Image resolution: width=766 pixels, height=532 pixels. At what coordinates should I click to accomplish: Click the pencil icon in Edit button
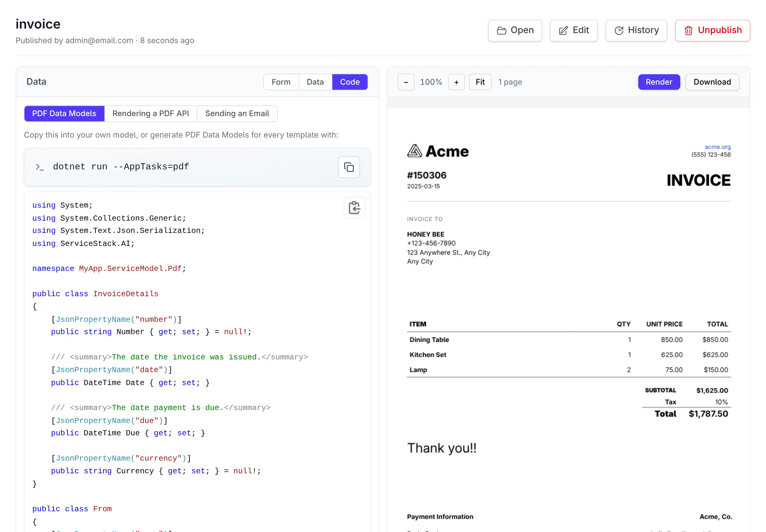(x=563, y=31)
